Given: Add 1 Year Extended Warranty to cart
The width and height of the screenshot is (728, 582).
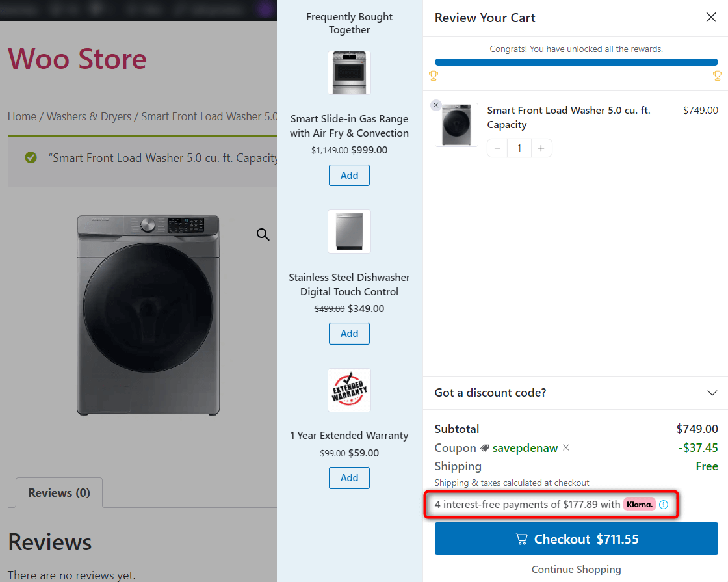Looking at the screenshot, I should click(349, 478).
